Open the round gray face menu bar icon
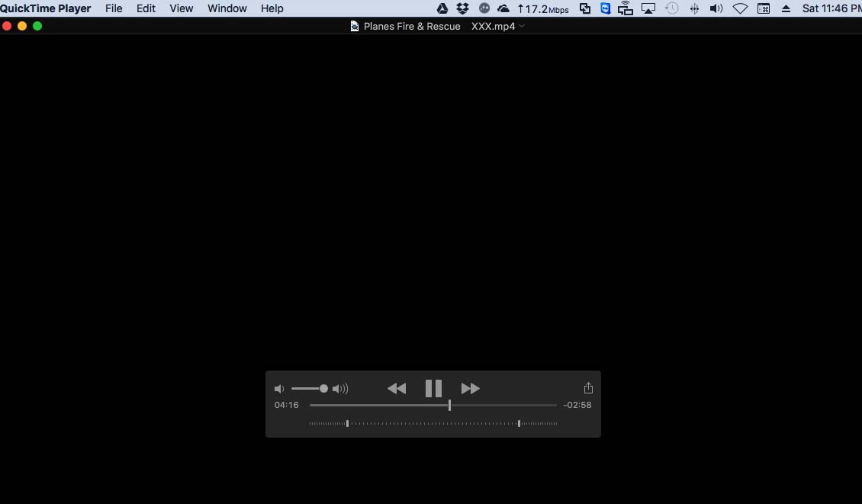The image size is (862, 504). point(484,8)
